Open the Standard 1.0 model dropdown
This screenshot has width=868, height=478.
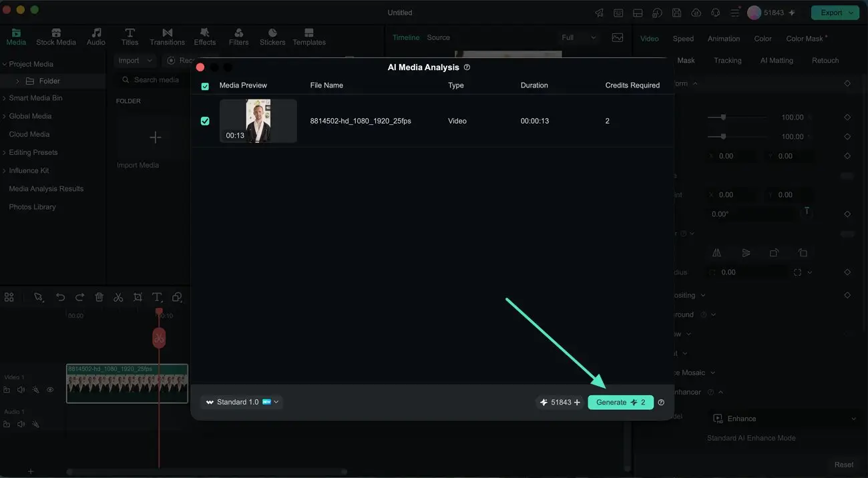[x=242, y=403]
